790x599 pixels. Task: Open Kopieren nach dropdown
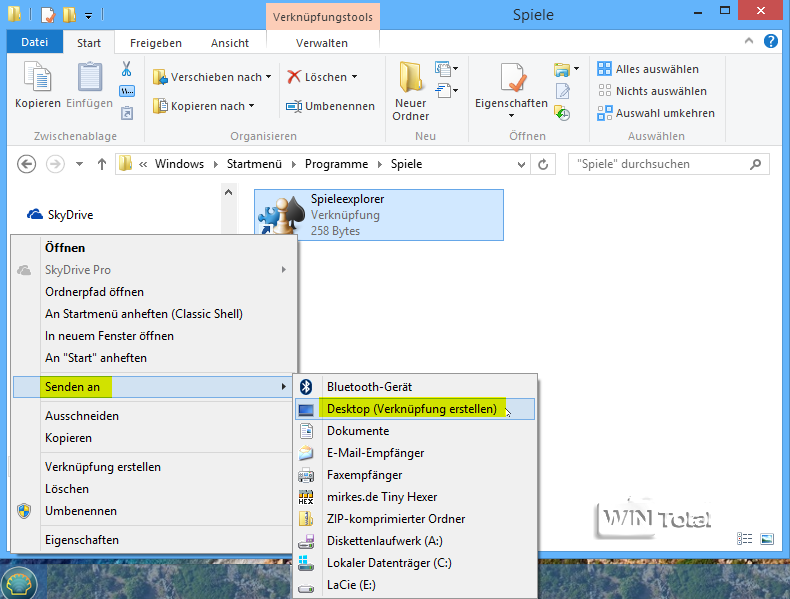point(251,106)
